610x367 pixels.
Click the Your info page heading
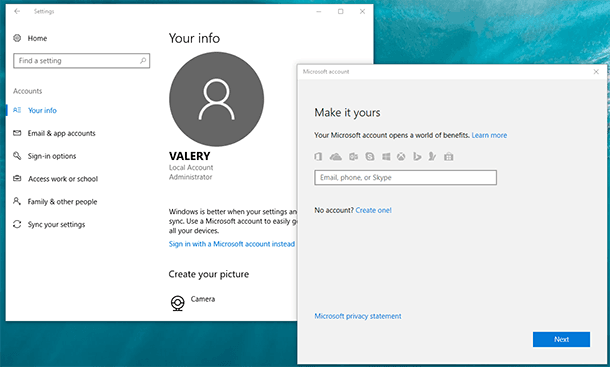194,38
